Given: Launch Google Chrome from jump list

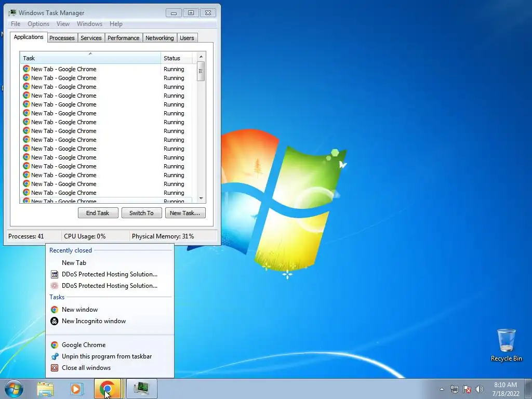Looking at the screenshot, I should point(110,345).
